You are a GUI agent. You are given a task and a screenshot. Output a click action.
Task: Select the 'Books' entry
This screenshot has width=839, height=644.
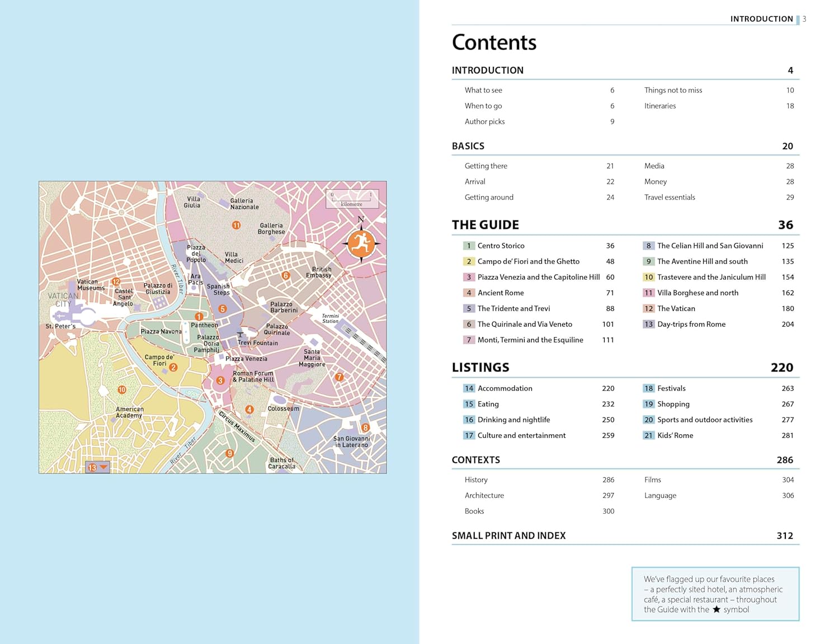click(x=474, y=511)
